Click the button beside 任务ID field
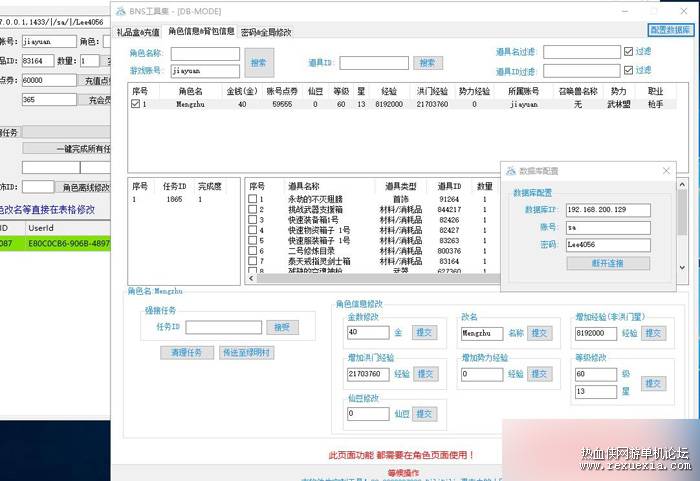 282,327
